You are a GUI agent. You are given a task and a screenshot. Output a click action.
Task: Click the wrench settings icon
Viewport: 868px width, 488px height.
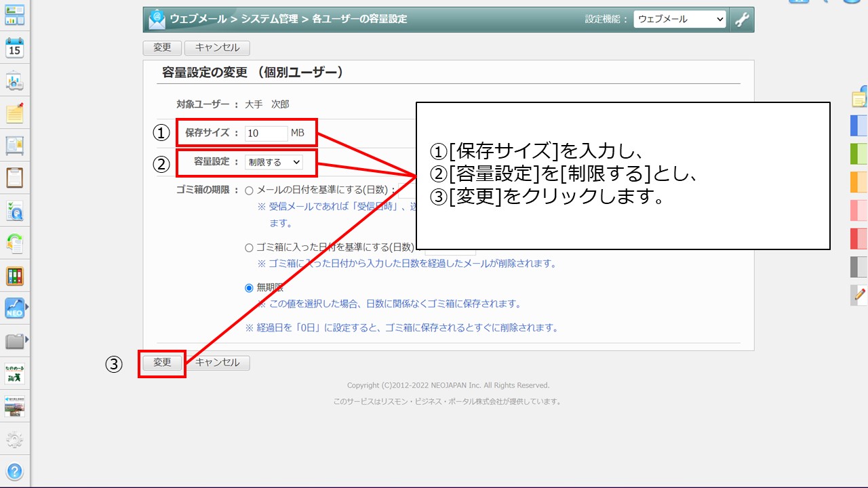click(743, 20)
